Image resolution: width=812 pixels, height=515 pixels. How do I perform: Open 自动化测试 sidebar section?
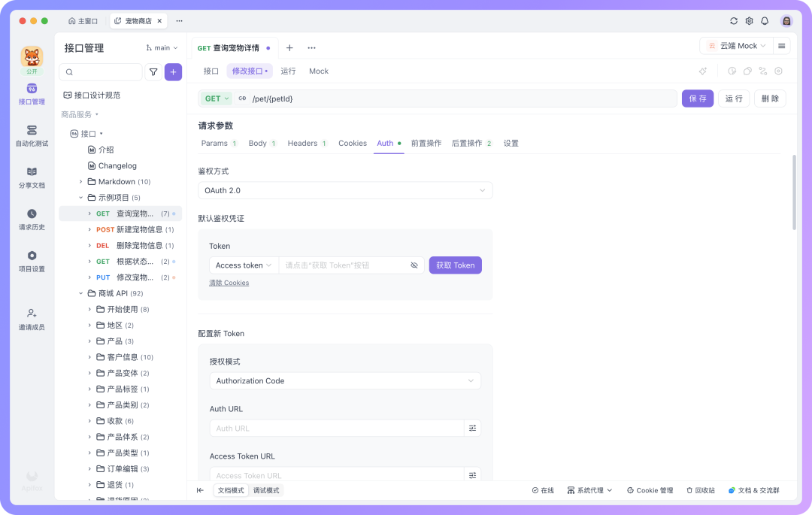[x=32, y=136]
